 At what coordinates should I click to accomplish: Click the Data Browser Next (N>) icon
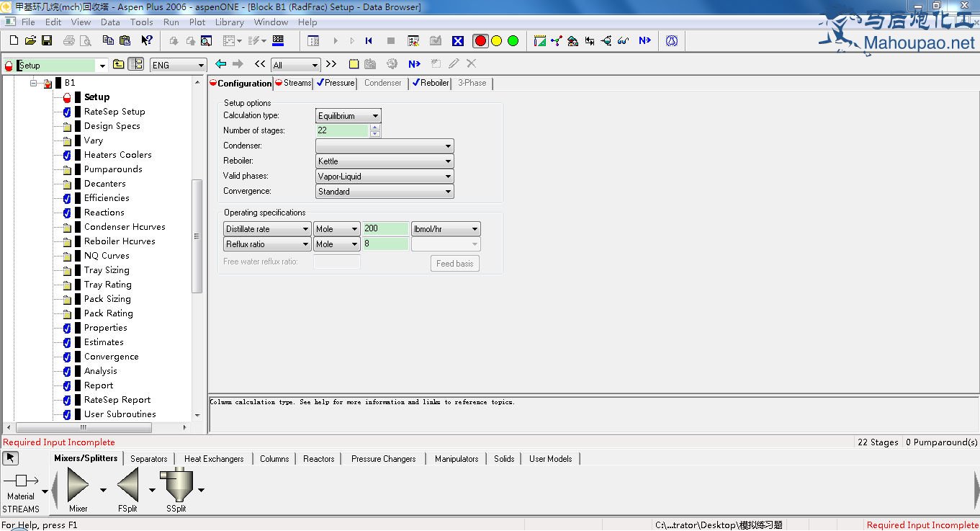tap(414, 64)
